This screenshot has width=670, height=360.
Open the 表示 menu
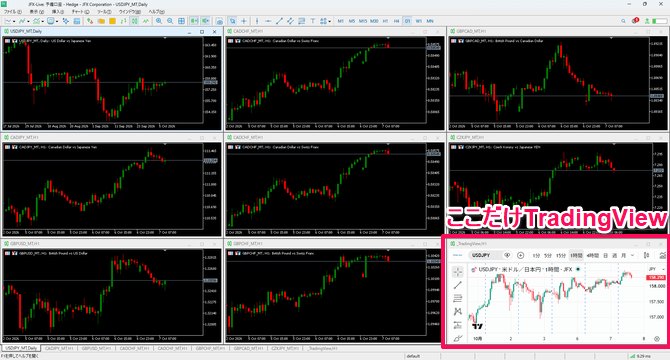pos(36,12)
